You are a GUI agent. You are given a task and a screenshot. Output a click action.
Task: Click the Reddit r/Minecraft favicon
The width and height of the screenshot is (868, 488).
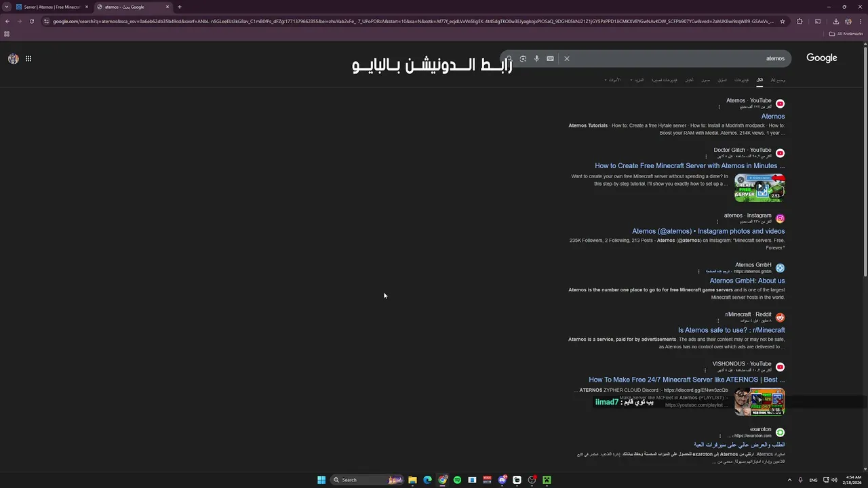click(x=780, y=318)
